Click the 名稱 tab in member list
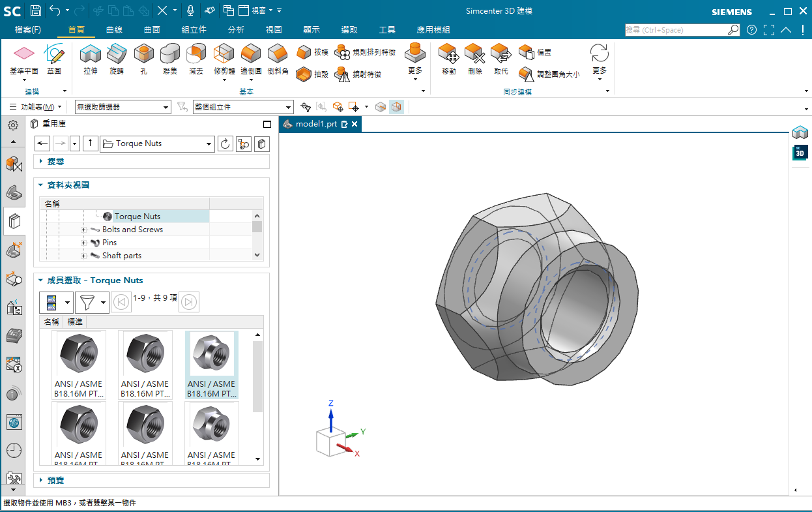812x512 pixels. [x=51, y=322]
